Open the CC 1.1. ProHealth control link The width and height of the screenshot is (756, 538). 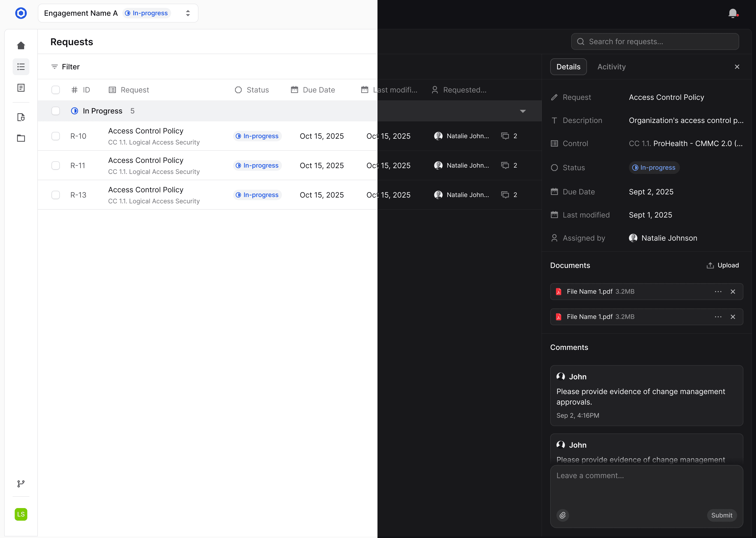coord(685,144)
